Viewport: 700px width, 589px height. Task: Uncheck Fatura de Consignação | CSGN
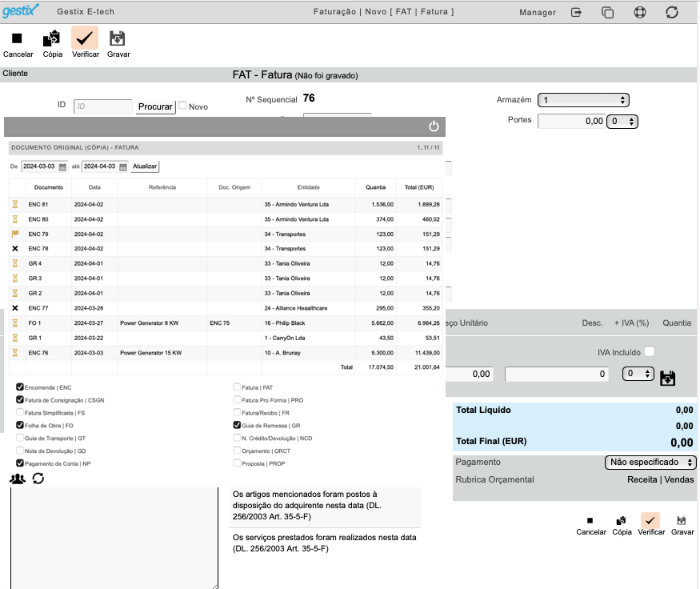pos(20,399)
